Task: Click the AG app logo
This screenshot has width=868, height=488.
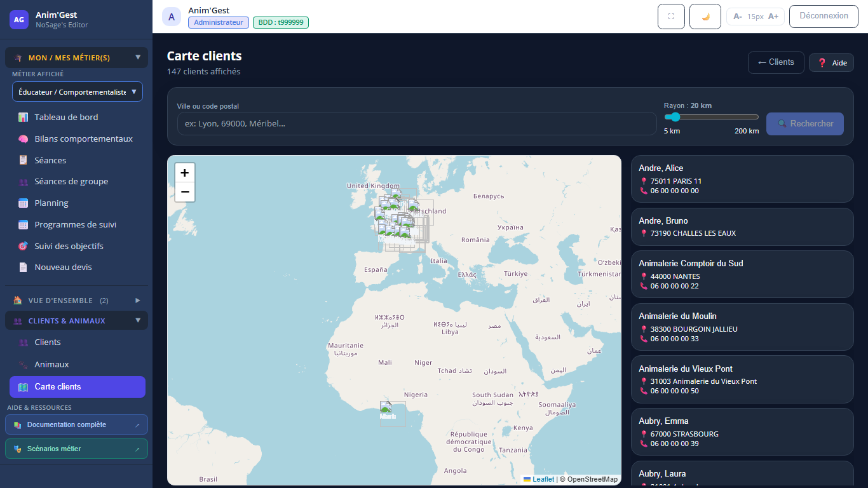Action: tap(19, 20)
